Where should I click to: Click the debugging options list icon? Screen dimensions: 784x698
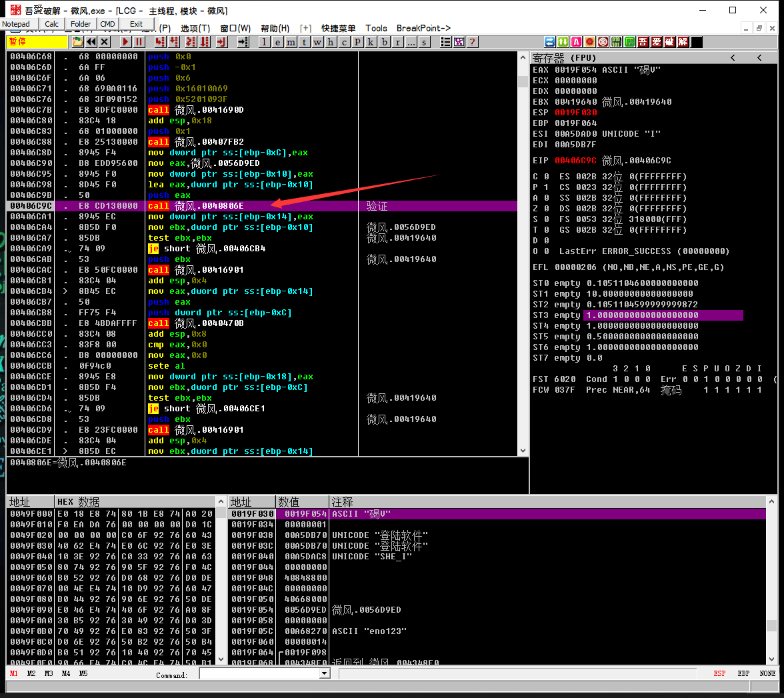tap(445, 42)
